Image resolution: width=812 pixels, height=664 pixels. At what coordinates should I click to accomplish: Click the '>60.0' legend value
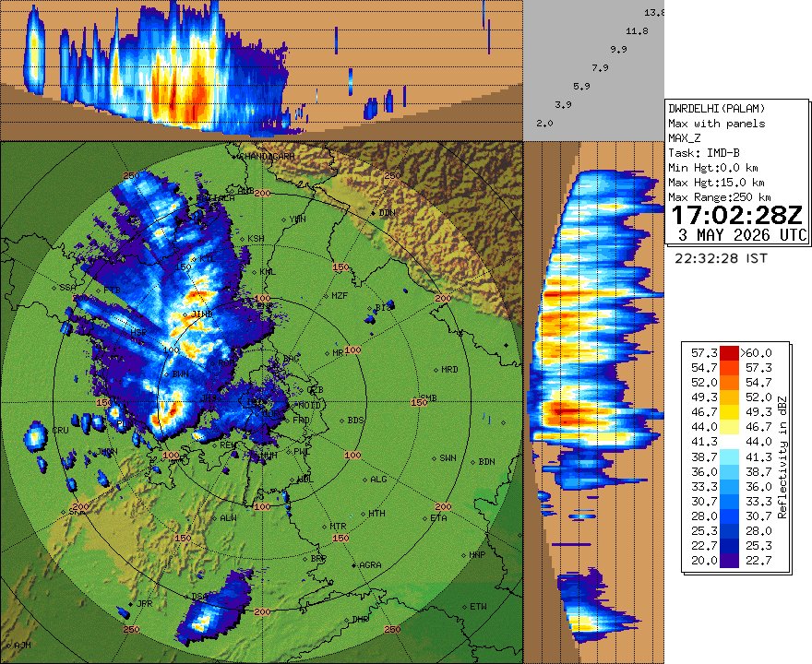[x=756, y=353]
